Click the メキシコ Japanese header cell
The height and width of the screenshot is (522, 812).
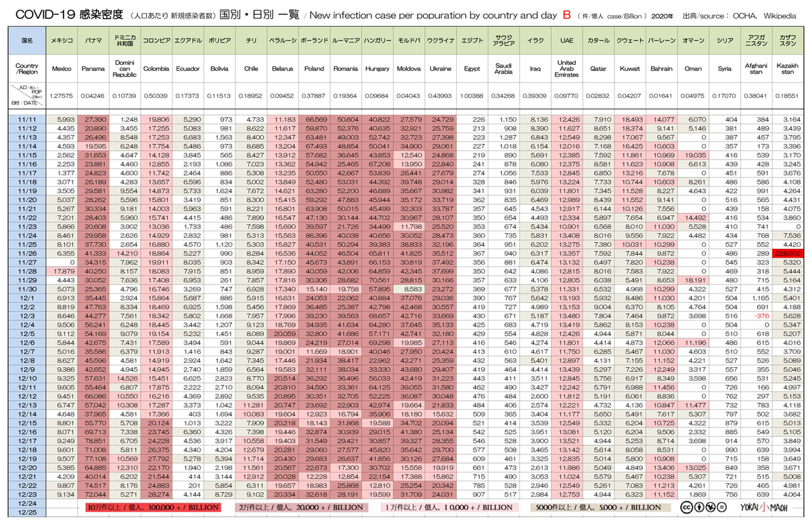point(62,41)
